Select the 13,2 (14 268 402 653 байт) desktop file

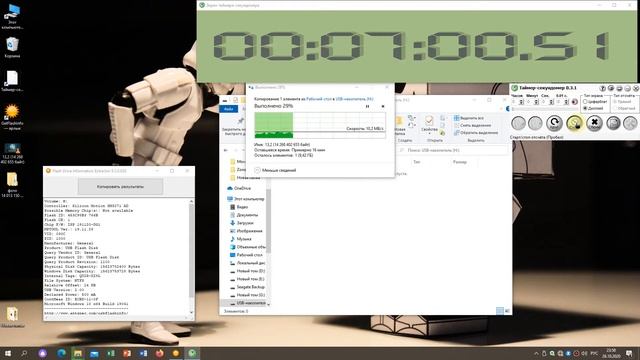(12, 153)
